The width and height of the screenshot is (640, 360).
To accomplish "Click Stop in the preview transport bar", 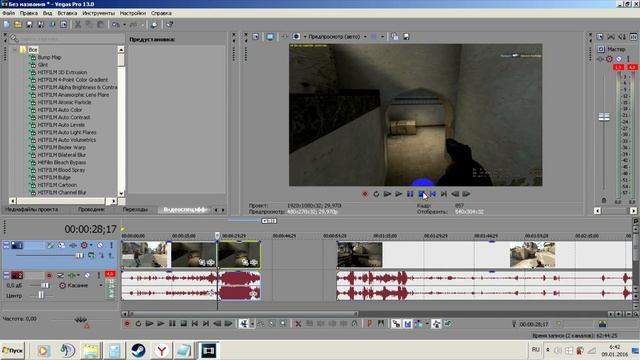I will click(421, 194).
